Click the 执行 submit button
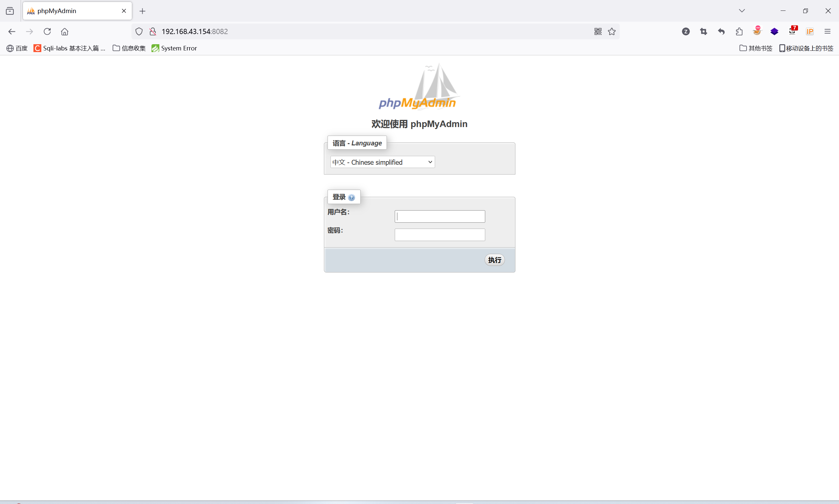The height and width of the screenshot is (504, 839). pos(494,260)
